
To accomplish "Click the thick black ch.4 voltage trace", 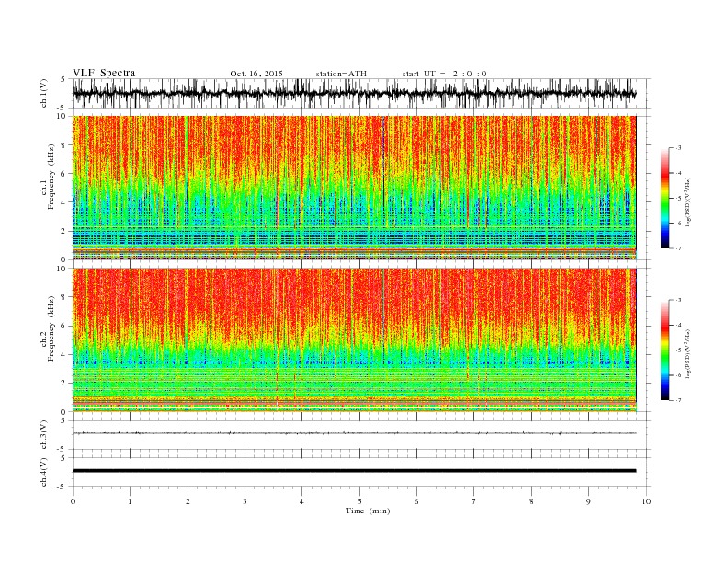I will point(354,471).
